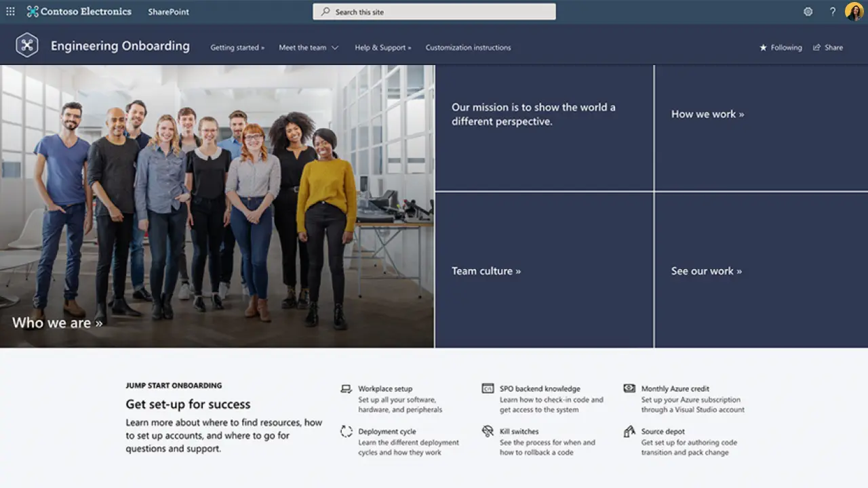Click text 'See the process for when and'

point(547,443)
